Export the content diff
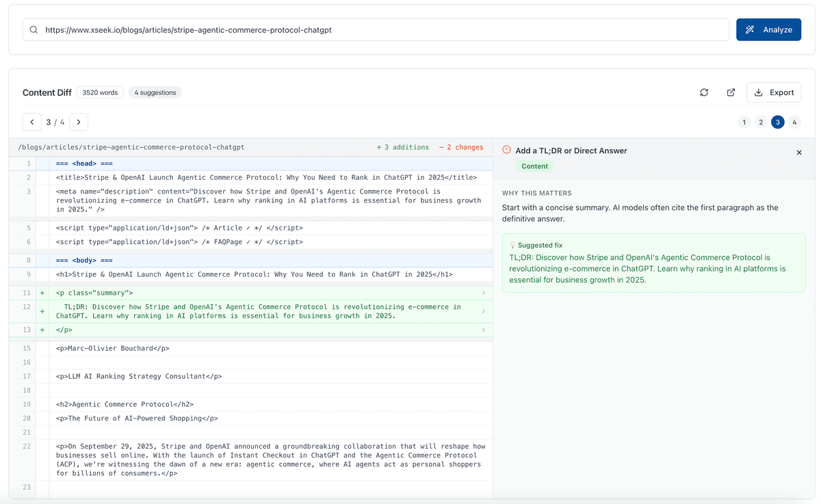The width and height of the screenshot is (821, 504). pos(774,92)
